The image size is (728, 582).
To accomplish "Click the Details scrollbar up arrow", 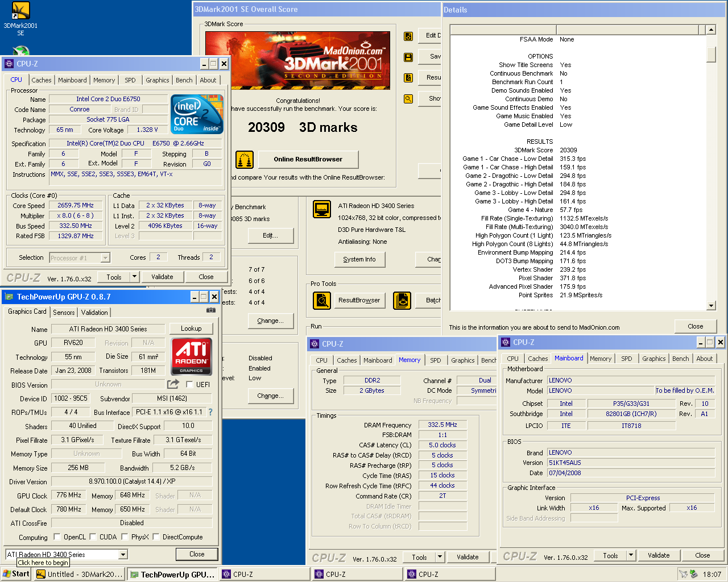I will [x=711, y=30].
